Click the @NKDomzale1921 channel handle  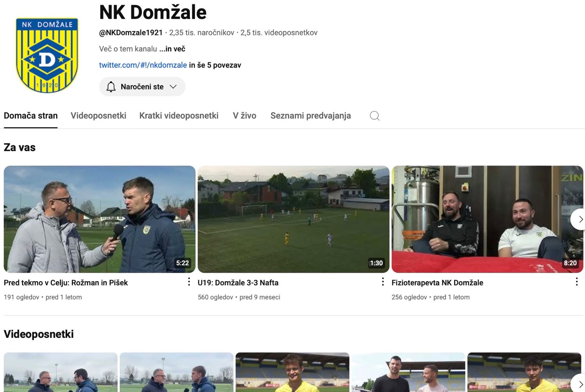point(131,33)
